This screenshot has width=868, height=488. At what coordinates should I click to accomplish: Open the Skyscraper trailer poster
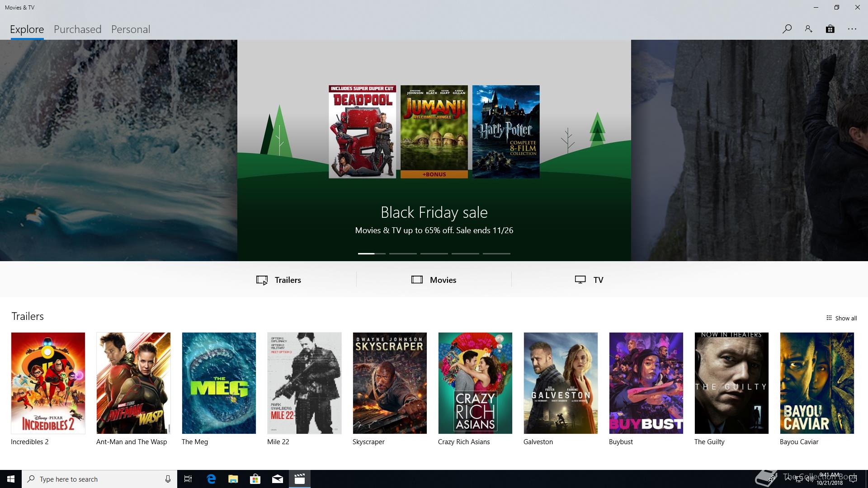click(x=390, y=383)
